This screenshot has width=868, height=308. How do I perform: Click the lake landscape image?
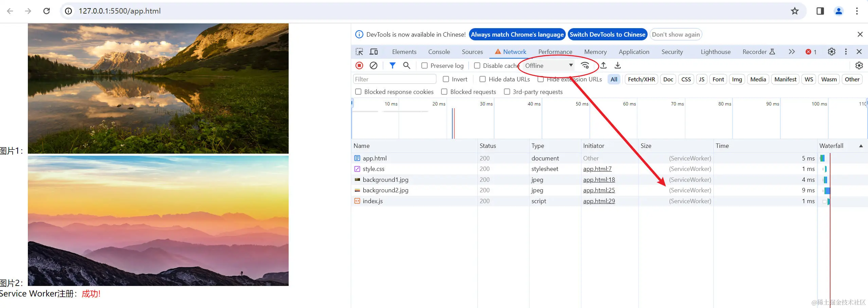point(158,89)
